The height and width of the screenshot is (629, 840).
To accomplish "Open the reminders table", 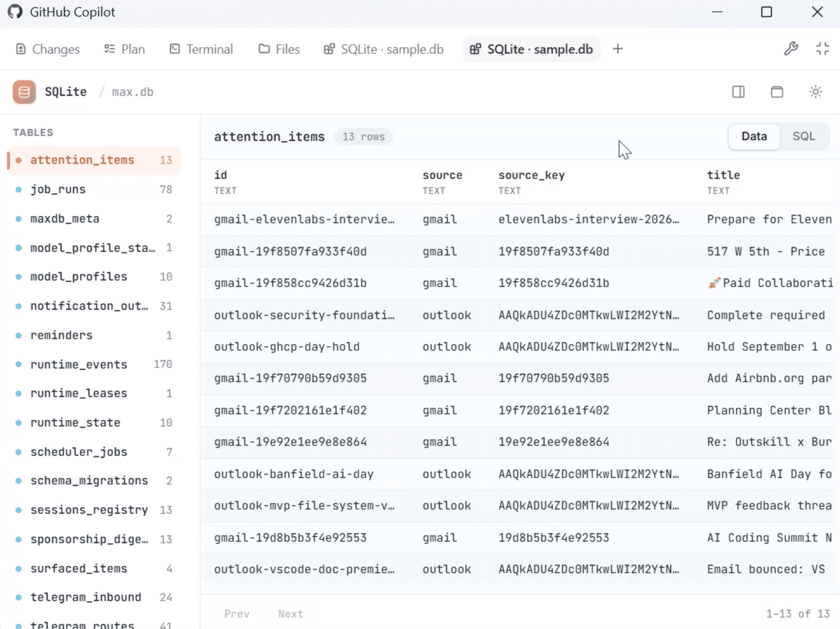I will click(94, 335).
